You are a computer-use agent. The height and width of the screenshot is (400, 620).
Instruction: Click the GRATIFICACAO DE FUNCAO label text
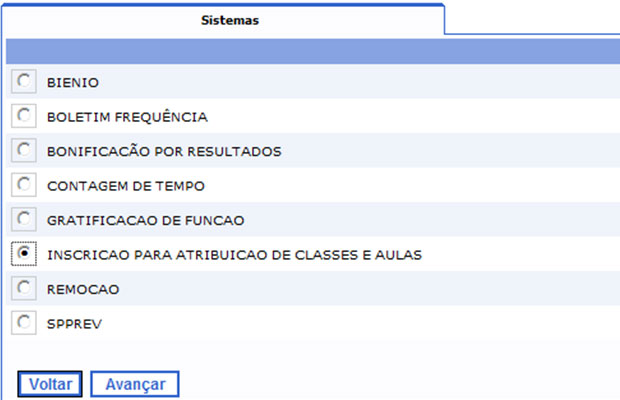[145, 221]
